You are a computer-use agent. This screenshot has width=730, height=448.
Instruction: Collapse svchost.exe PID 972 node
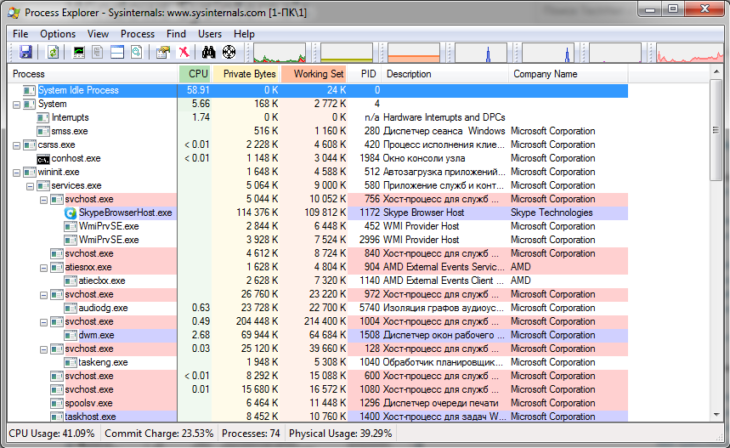[44, 295]
